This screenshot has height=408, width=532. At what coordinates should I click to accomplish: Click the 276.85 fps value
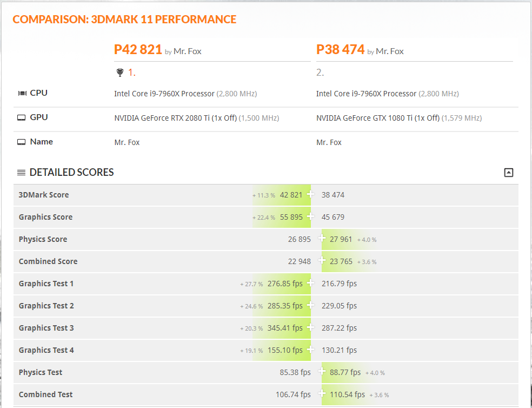[285, 284]
